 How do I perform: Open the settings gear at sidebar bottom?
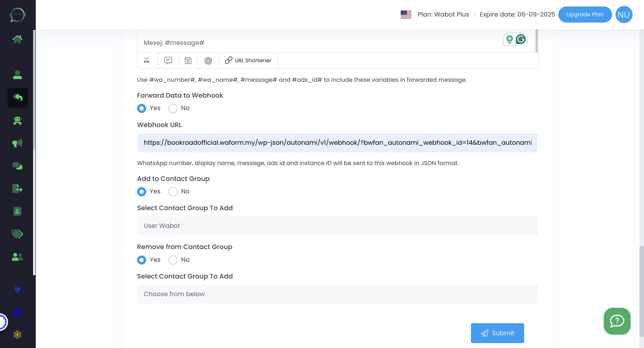tap(18, 334)
